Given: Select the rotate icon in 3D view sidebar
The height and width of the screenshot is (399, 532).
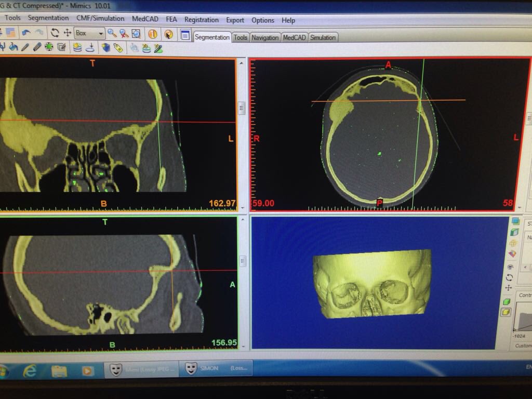Looking at the screenshot, I should click(509, 277).
